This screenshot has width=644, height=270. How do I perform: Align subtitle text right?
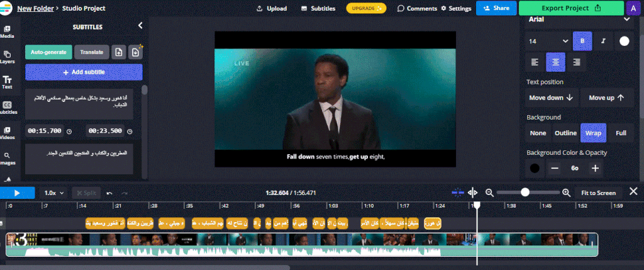tap(577, 62)
